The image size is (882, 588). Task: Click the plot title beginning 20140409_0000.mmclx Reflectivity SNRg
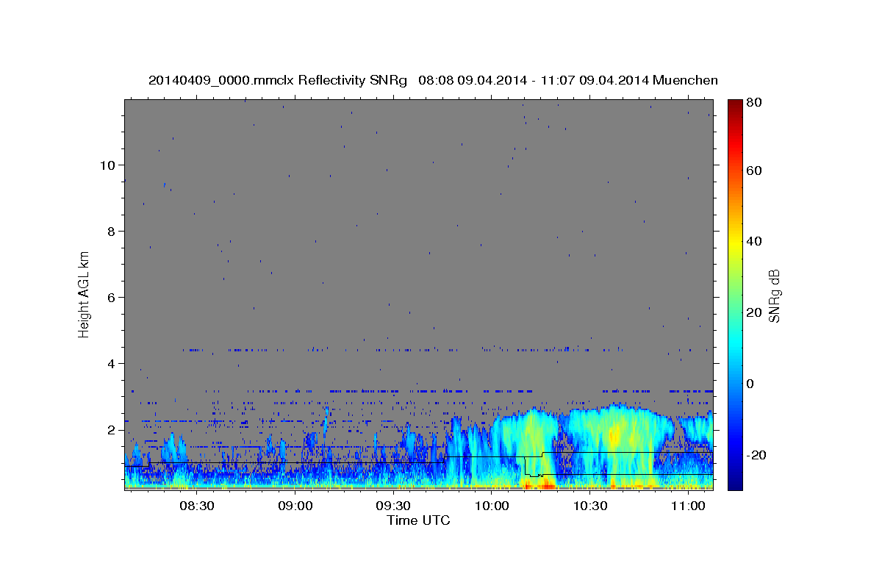pos(433,80)
